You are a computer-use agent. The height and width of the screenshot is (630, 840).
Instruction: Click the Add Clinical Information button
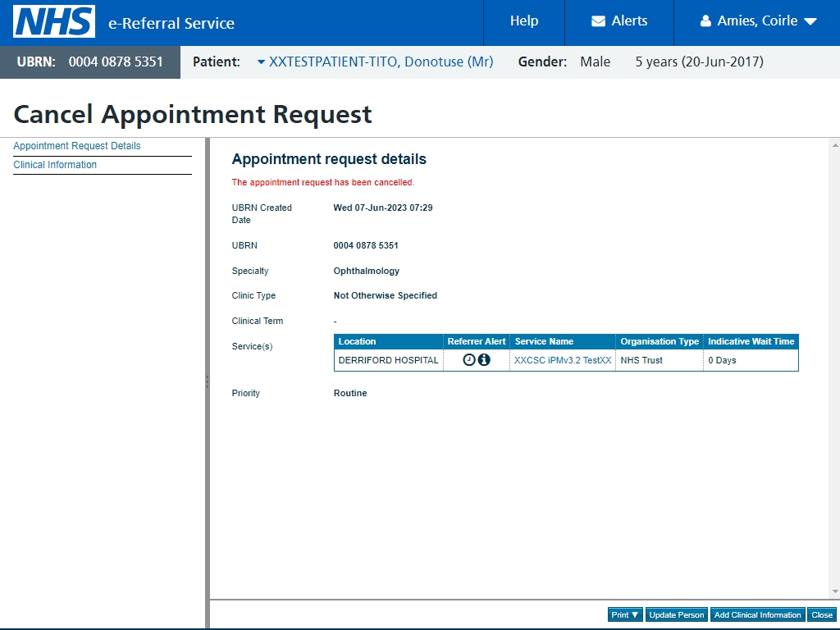pyautogui.click(x=757, y=615)
